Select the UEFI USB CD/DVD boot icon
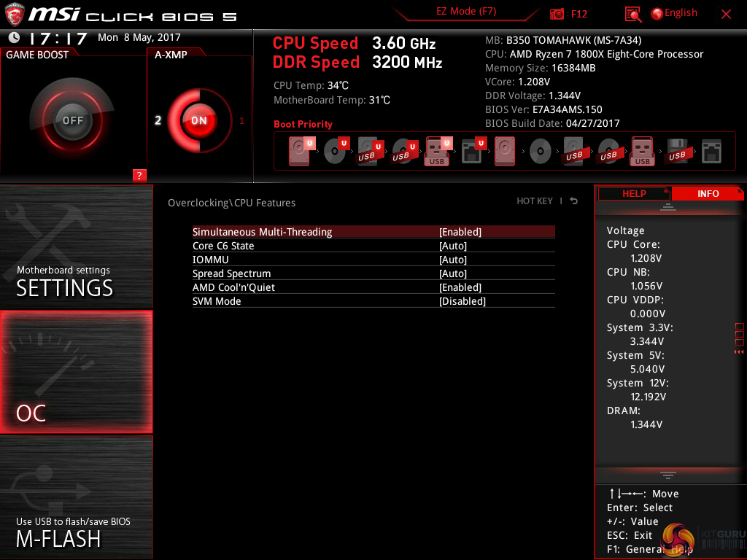Image resolution: width=747 pixels, height=560 pixels. tap(404, 151)
